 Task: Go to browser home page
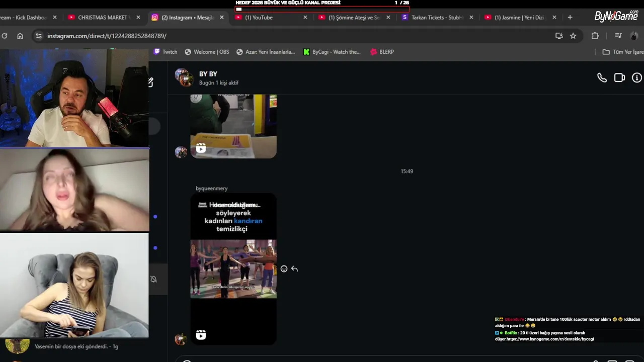[x=20, y=36]
